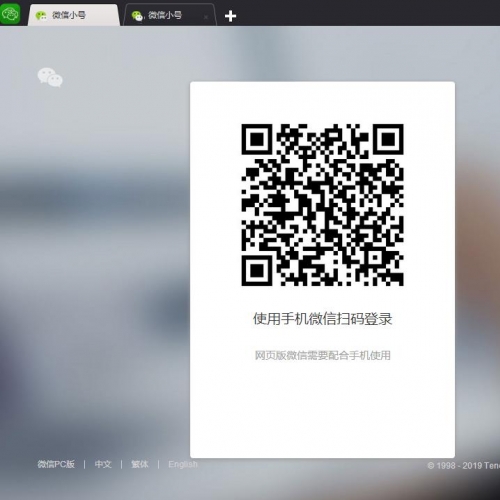This screenshot has width=500, height=500.
Task: Click the white WeChat logo on the page
Action: tap(50, 77)
